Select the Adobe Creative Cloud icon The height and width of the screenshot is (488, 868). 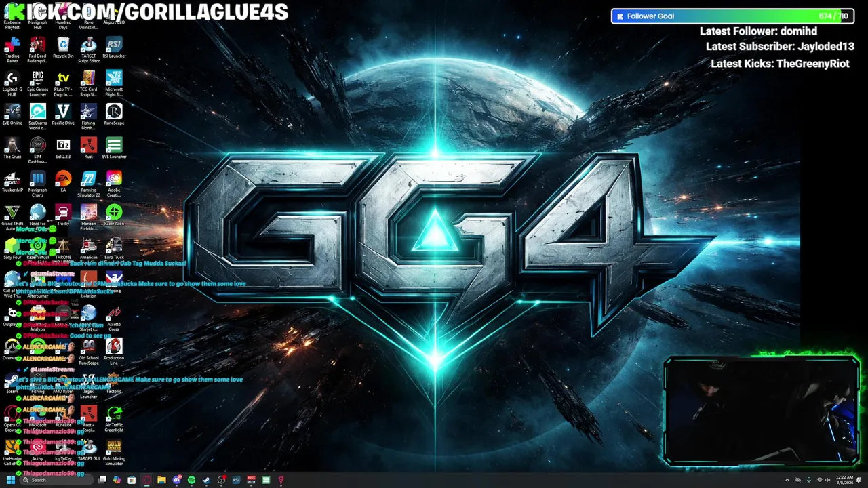click(114, 183)
